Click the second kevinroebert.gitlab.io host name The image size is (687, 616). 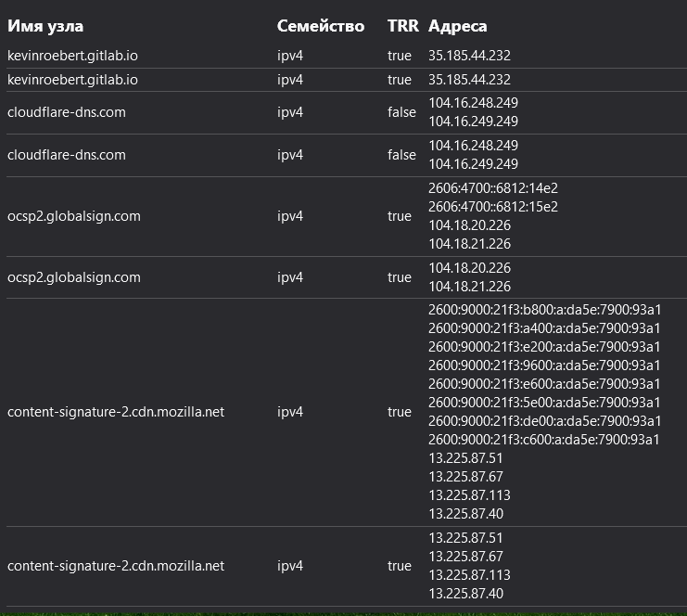72,80
